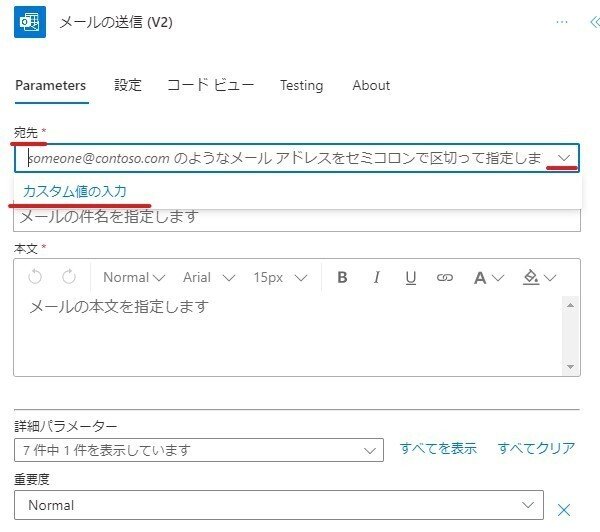
Task: Click the メールの件名 subject field
Action: (297, 218)
